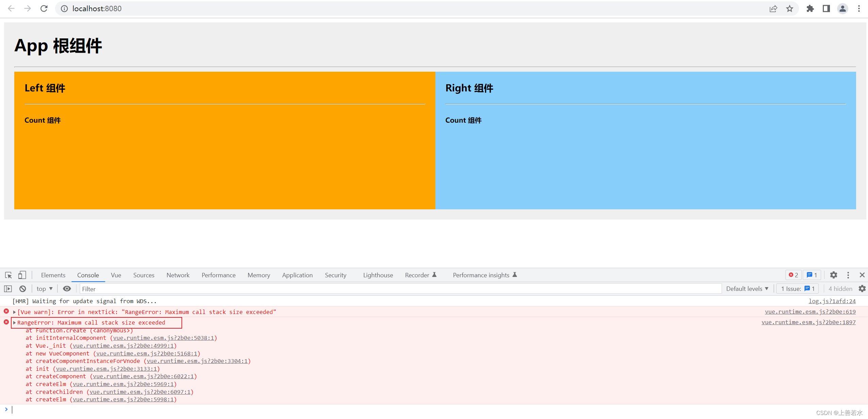Image resolution: width=868 pixels, height=419 pixels.
Task: Close the DevTools panel
Action: pos(862,275)
